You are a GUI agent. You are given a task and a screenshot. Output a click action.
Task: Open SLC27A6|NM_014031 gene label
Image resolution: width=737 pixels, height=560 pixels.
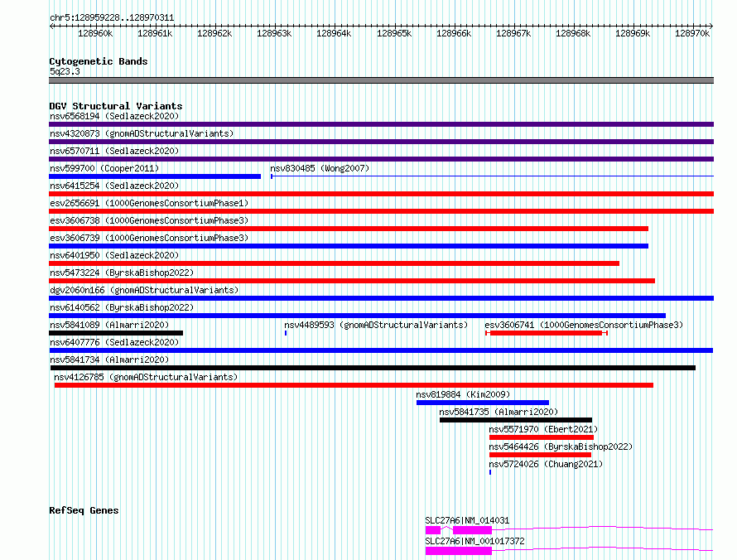[x=467, y=520]
